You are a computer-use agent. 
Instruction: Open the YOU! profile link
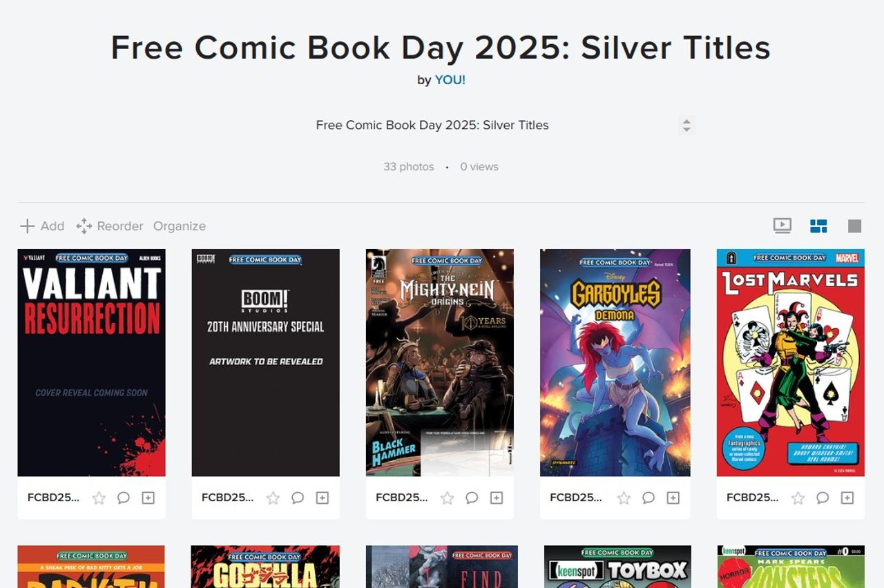[x=450, y=80]
